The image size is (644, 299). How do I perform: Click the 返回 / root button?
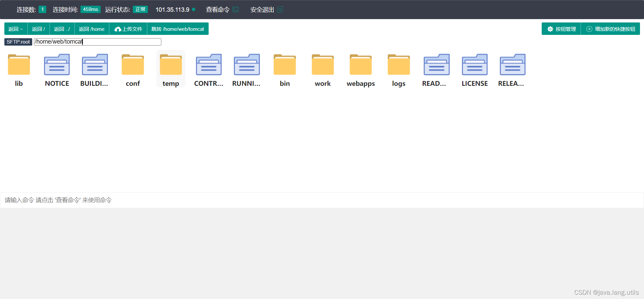click(39, 29)
